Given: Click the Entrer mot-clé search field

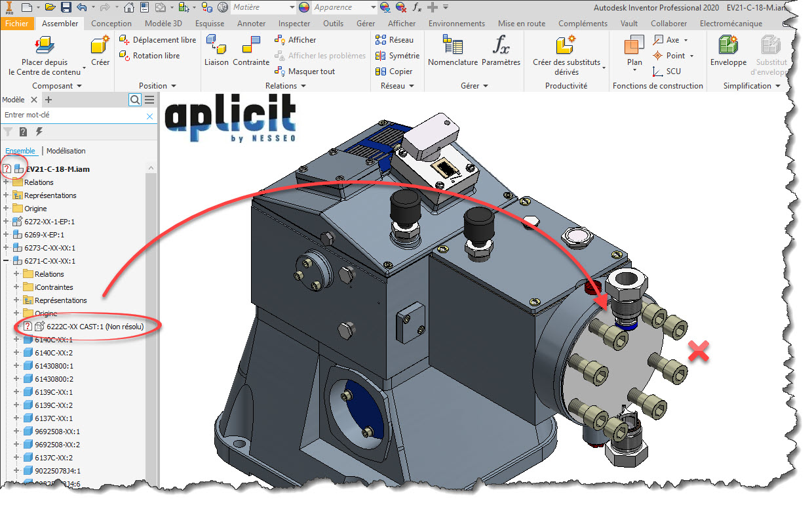Looking at the screenshot, I should [x=72, y=115].
